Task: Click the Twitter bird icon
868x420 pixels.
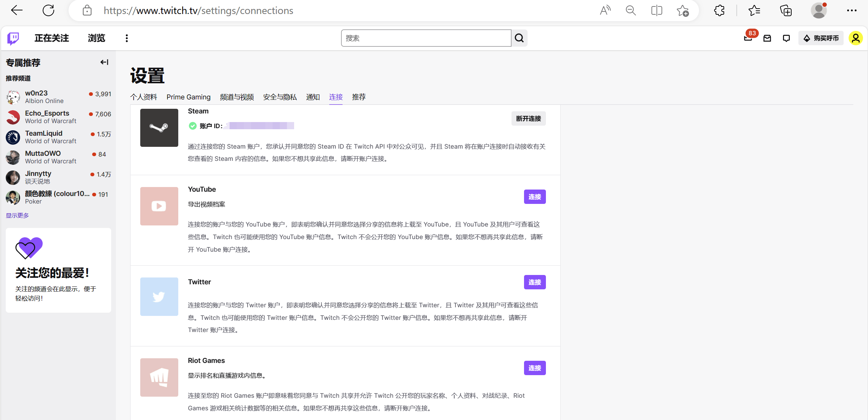Action: click(159, 297)
